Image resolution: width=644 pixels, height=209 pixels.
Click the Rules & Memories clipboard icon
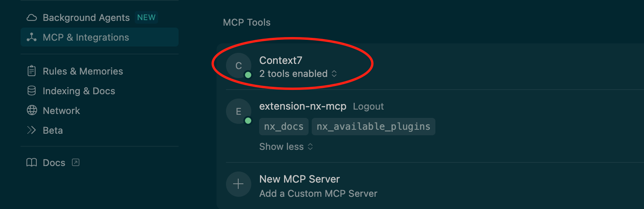[32, 71]
